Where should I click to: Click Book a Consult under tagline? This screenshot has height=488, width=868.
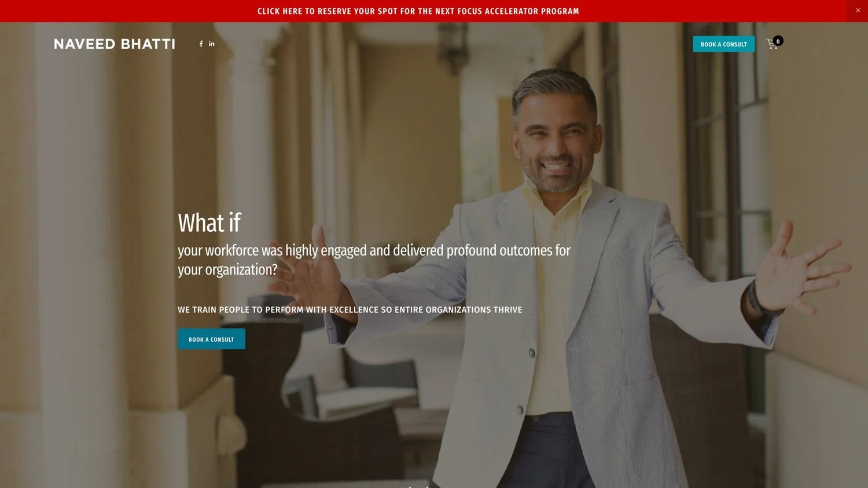[211, 339]
